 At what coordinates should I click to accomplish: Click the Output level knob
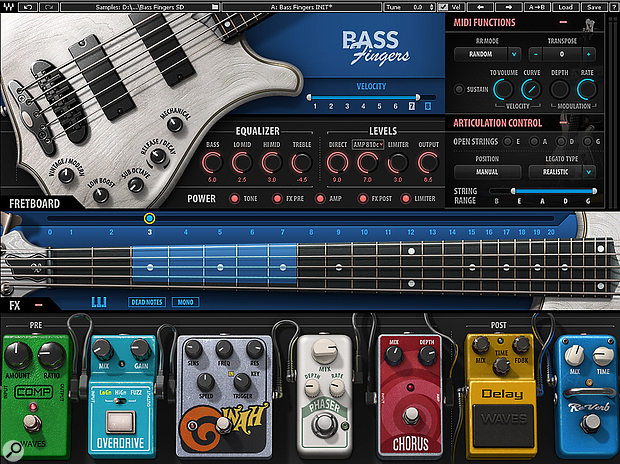click(x=428, y=163)
